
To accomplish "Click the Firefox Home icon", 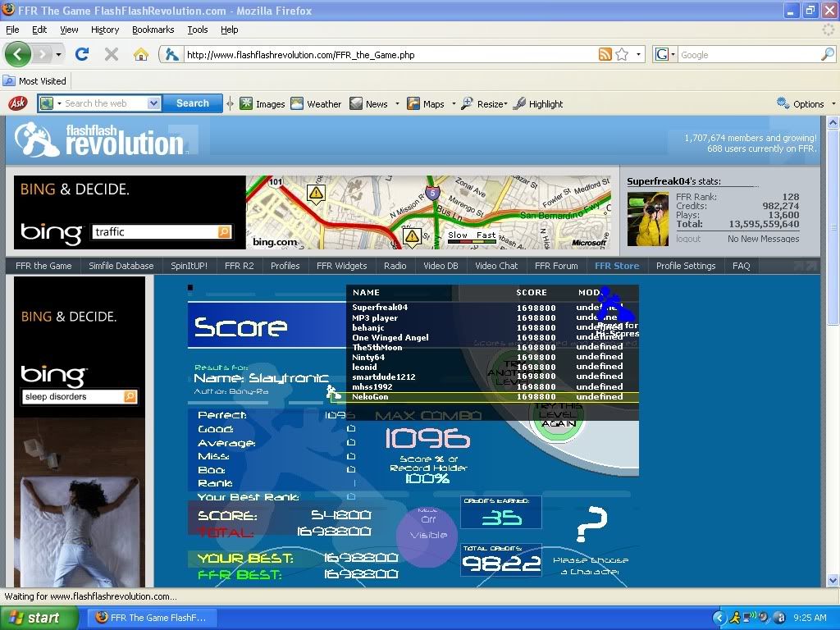I will point(141,55).
